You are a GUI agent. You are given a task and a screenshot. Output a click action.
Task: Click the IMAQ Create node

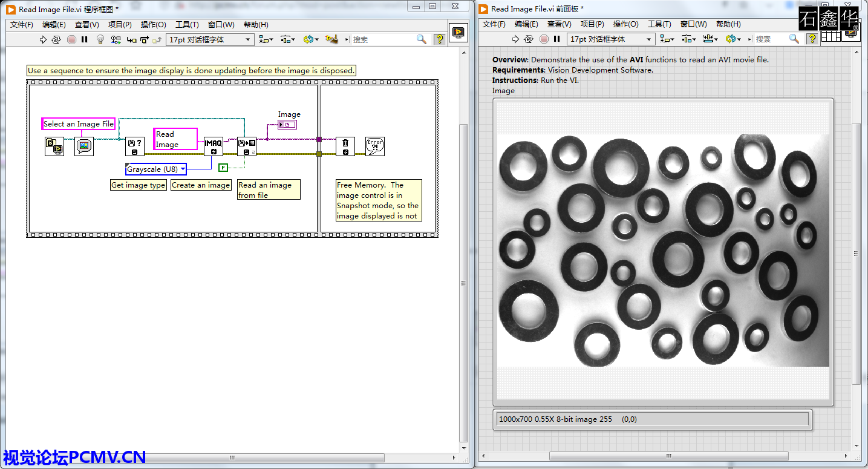[213, 146]
